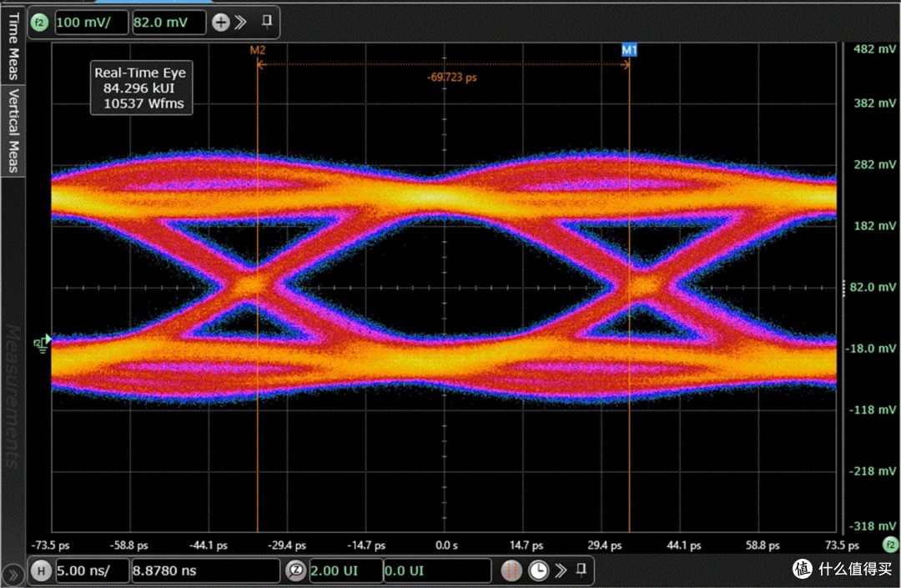
Task: Open the Vertical Meas side tab
Action: pyautogui.click(x=13, y=131)
